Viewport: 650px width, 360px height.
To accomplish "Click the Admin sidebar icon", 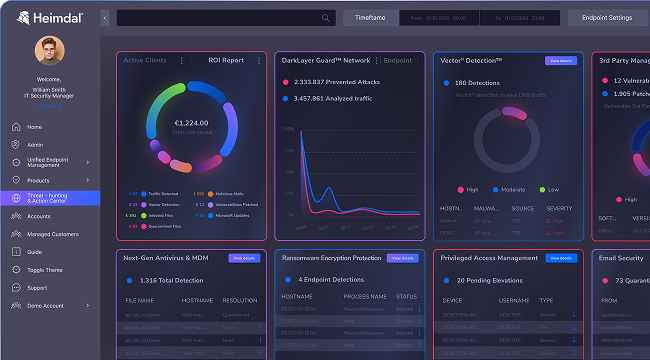I will pos(16,145).
